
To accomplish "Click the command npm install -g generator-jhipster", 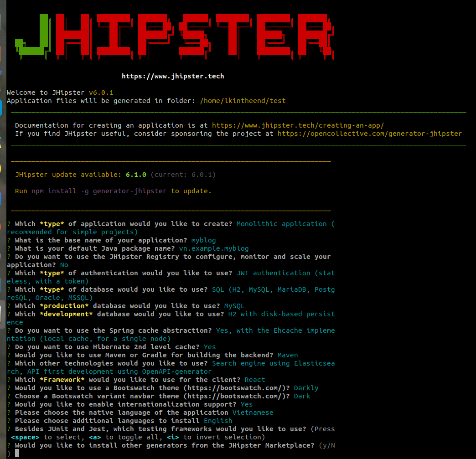I will [x=99, y=191].
